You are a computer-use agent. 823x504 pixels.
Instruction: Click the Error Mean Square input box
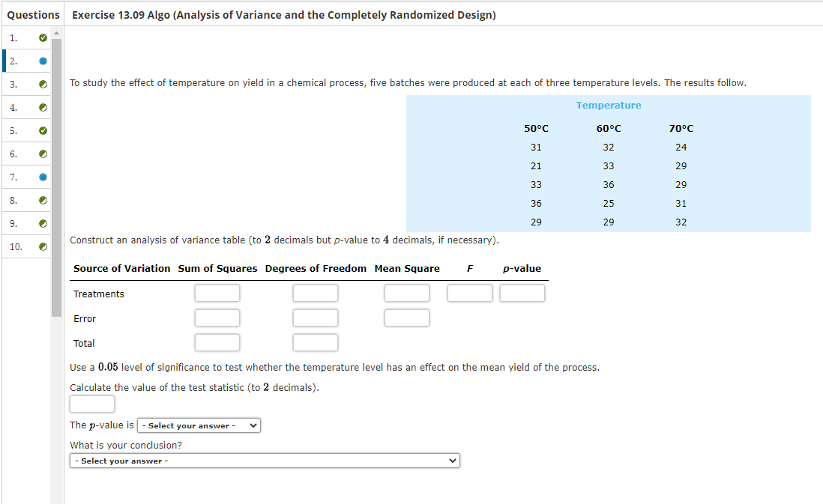pos(406,318)
